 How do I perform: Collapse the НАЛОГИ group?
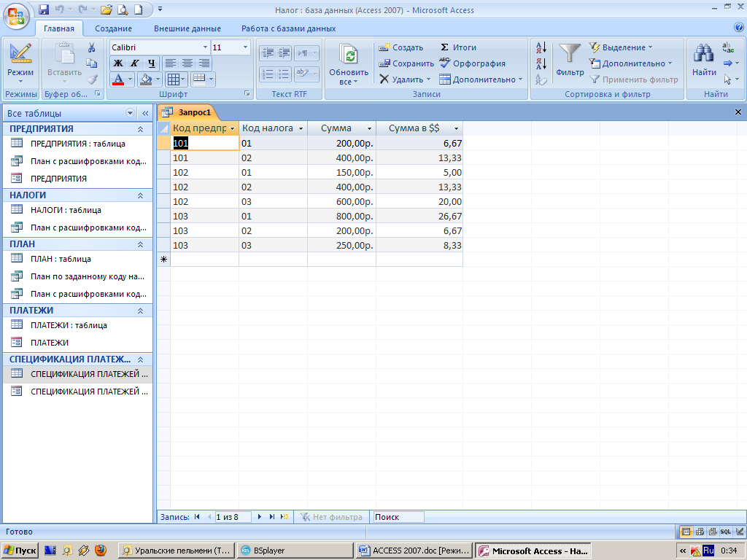coord(141,195)
